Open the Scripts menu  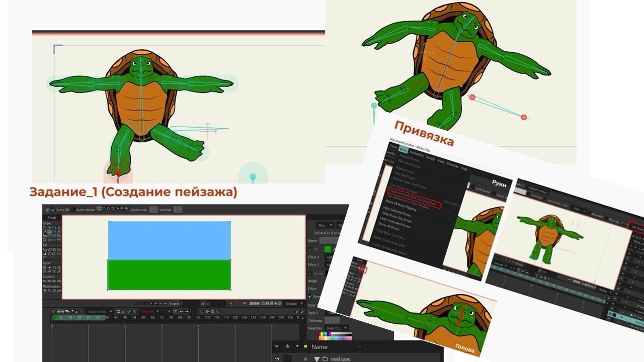(x=431, y=157)
